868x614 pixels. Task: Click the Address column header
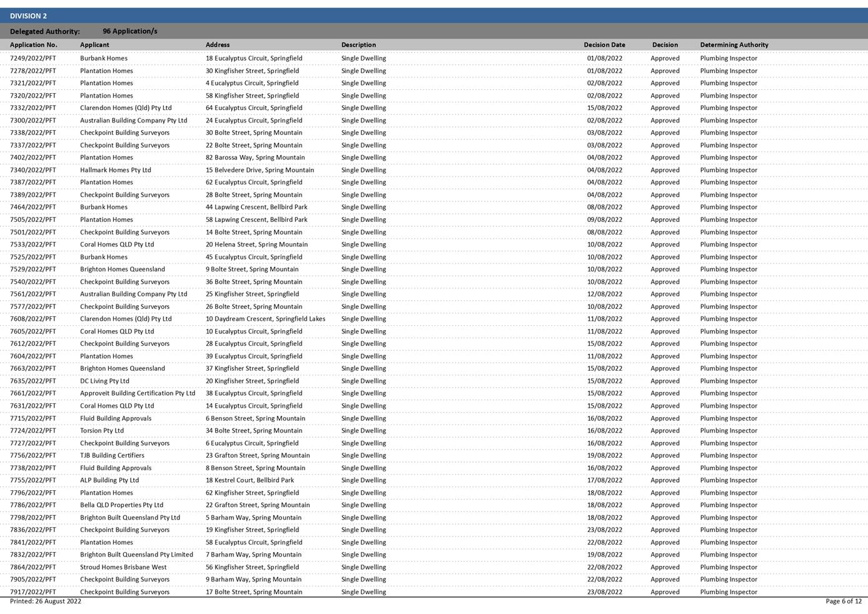tap(218, 45)
